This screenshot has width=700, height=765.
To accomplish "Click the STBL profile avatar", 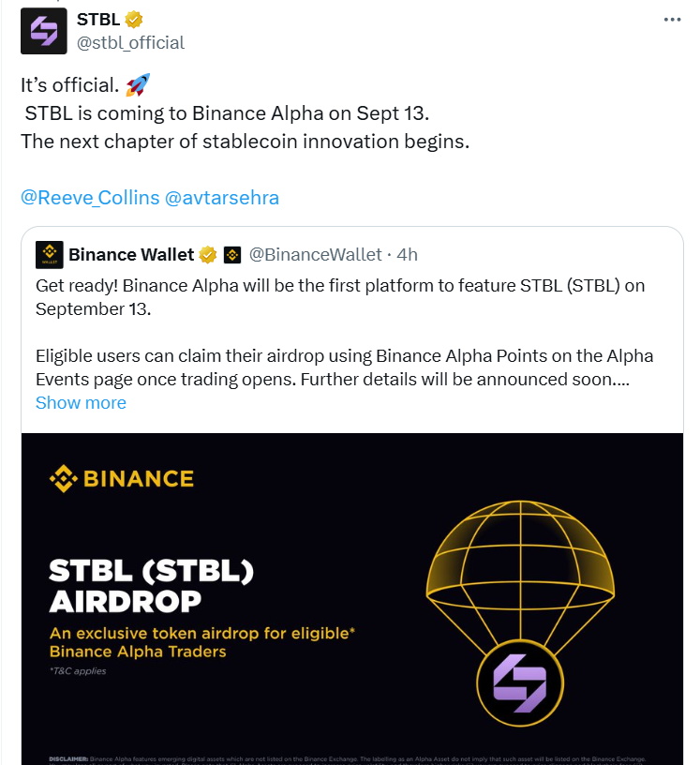I will (x=44, y=31).
